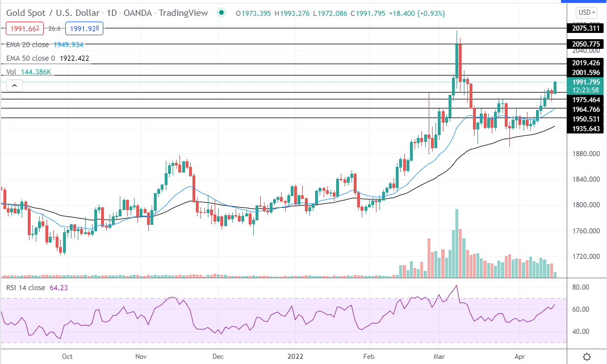Click the blue buy price 1991.92 button
The image size is (607, 364).
click(85, 28)
